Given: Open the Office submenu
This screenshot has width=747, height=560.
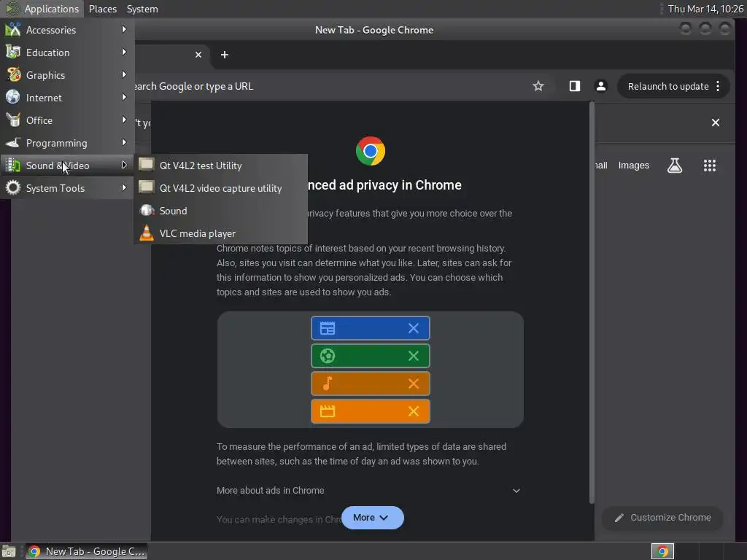Looking at the screenshot, I should (67, 120).
